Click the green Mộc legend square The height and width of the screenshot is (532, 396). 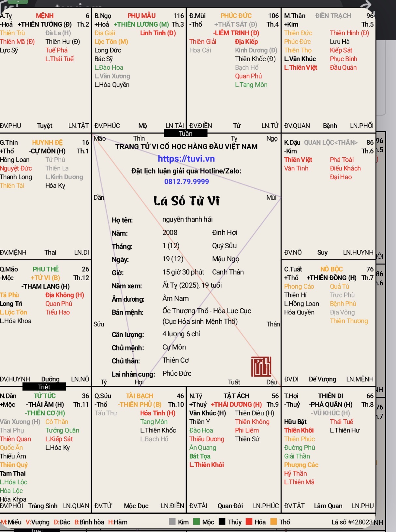pos(197,522)
